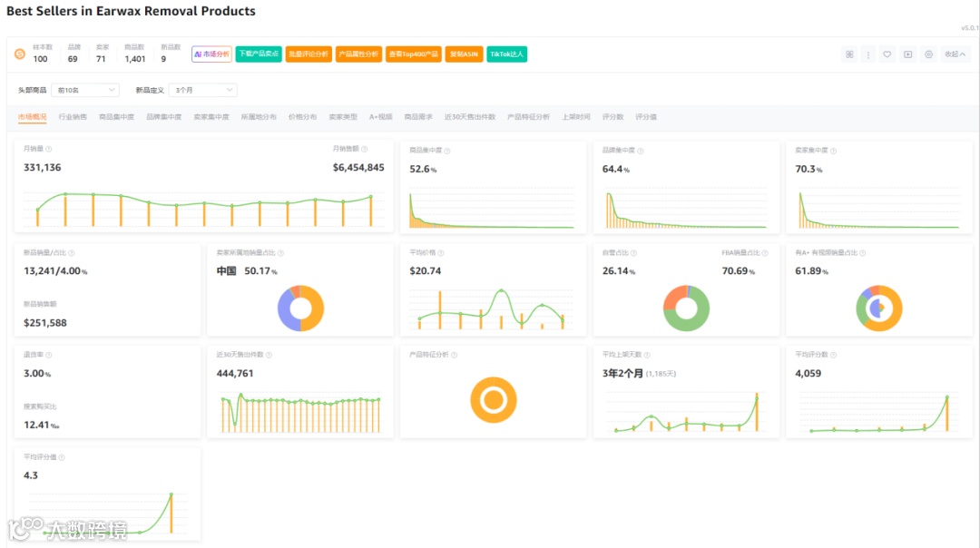Click the orange logo icon beside 样本数
Viewport: 980px width, 548px height.
pos(20,54)
